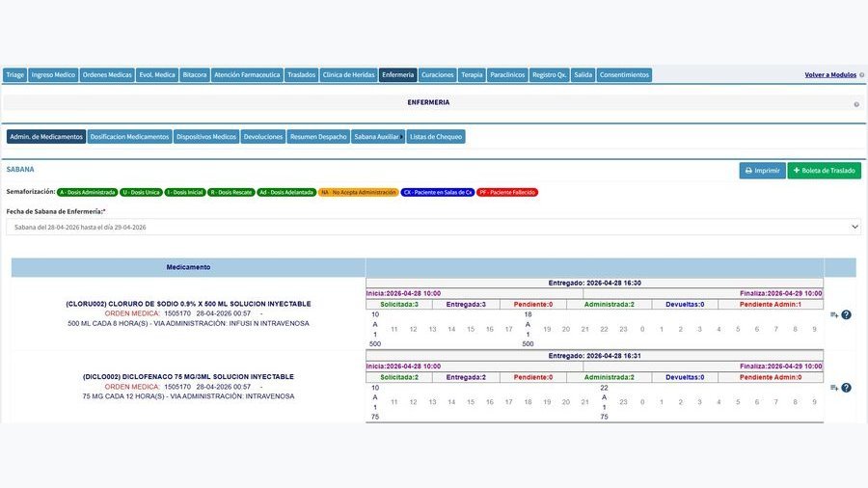Click PF - Paciente Fallecido badge

point(507,193)
